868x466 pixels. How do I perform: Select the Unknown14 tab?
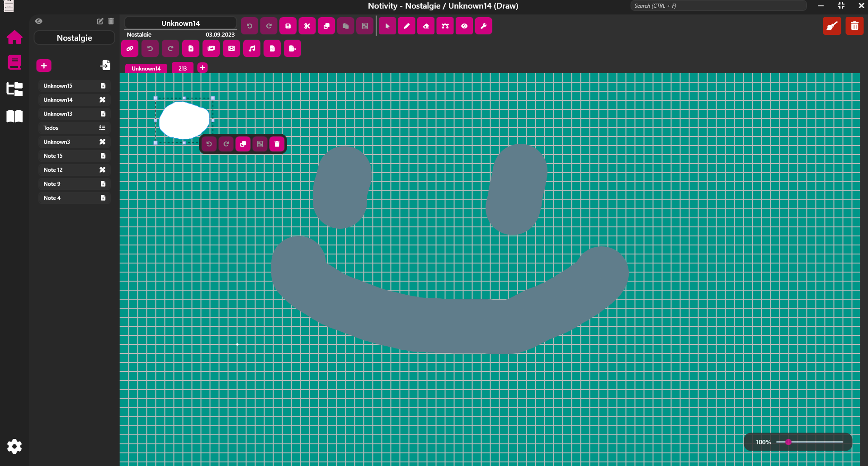[x=146, y=68]
